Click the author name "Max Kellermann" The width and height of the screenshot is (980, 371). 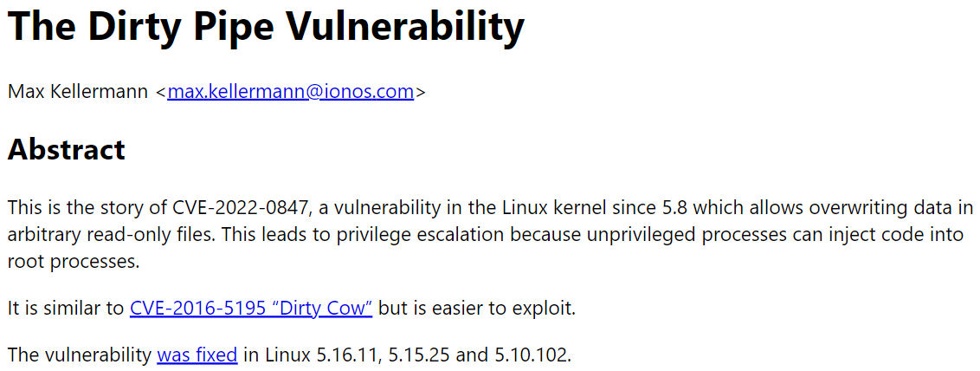[x=78, y=92]
